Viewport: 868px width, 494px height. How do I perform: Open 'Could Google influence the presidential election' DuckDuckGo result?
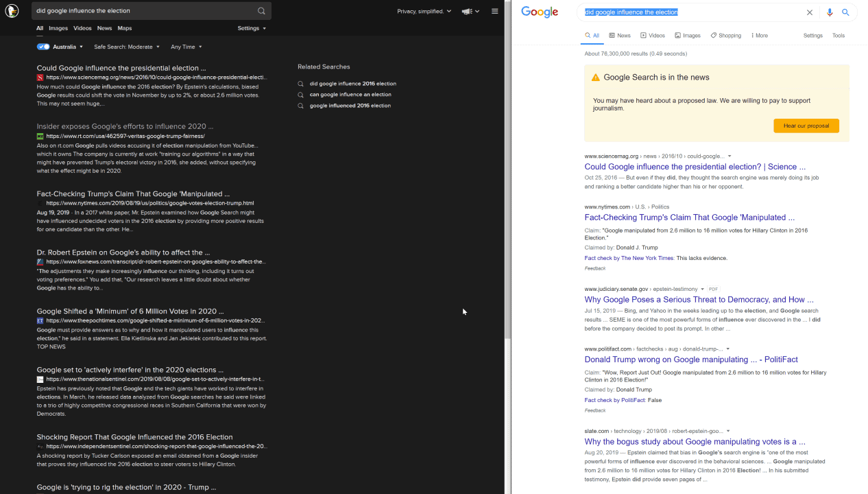pyautogui.click(x=121, y=68)
